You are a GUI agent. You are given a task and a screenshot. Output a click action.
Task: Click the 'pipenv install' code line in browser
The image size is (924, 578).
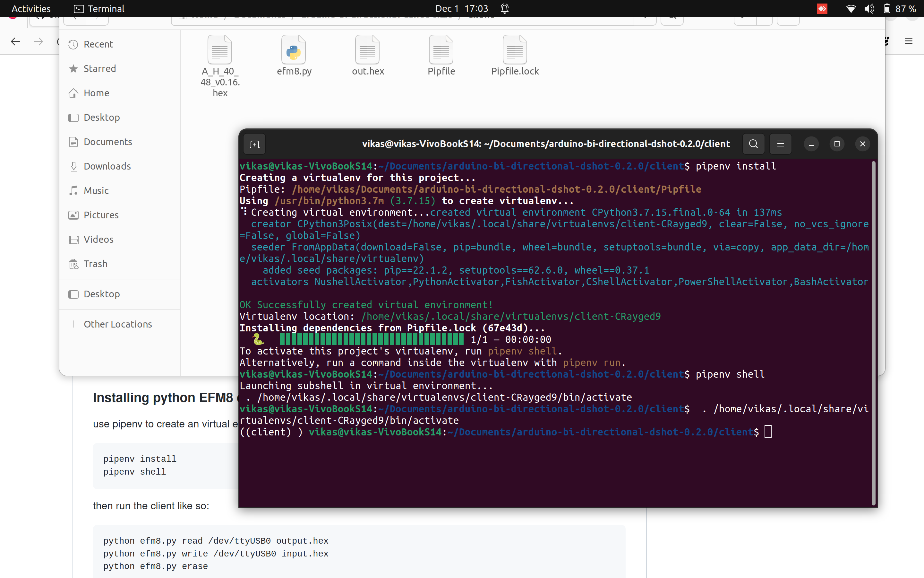(x=140, y=459)
